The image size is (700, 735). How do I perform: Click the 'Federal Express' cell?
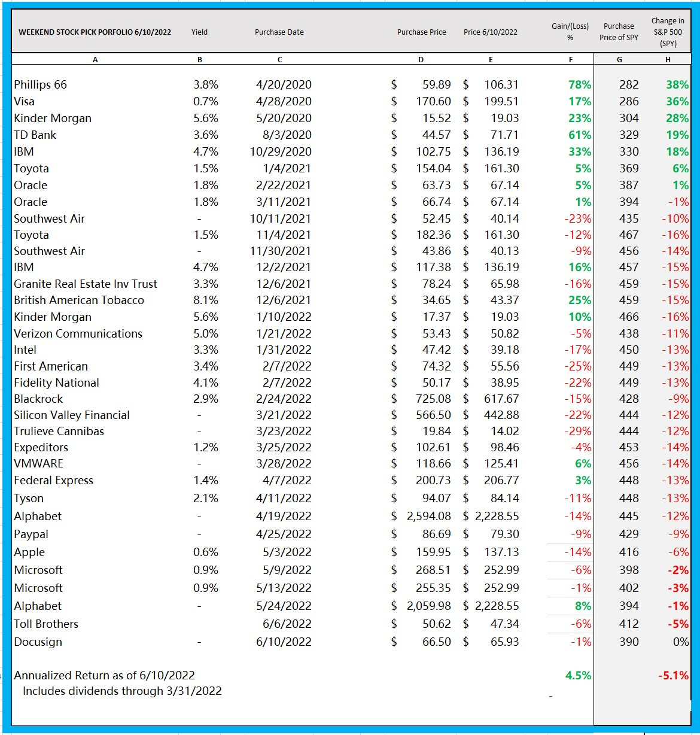coord(53,480)
